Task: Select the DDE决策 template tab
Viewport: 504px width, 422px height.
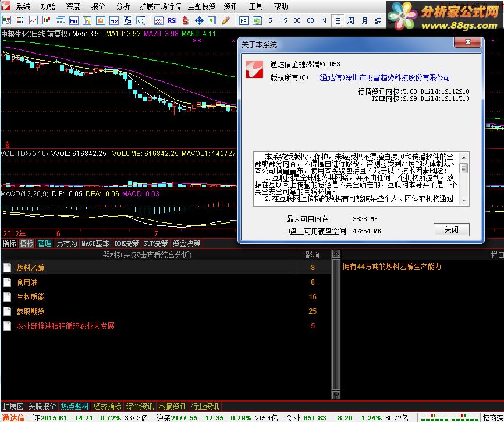Action: (x=126, y=243)
